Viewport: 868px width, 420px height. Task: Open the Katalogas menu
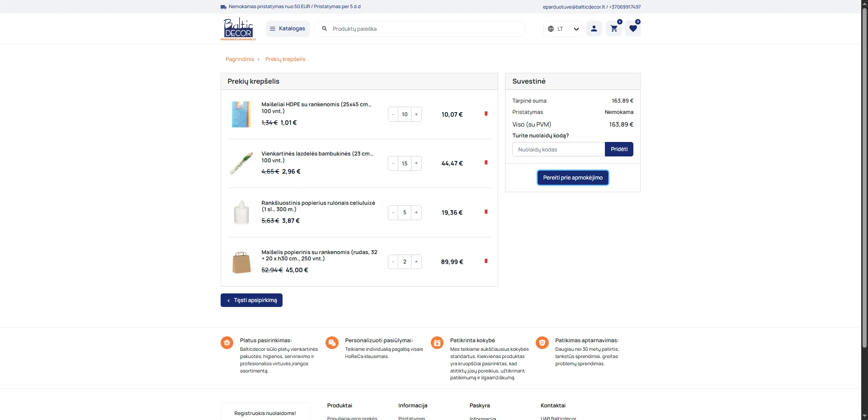(x=288, y=28)
